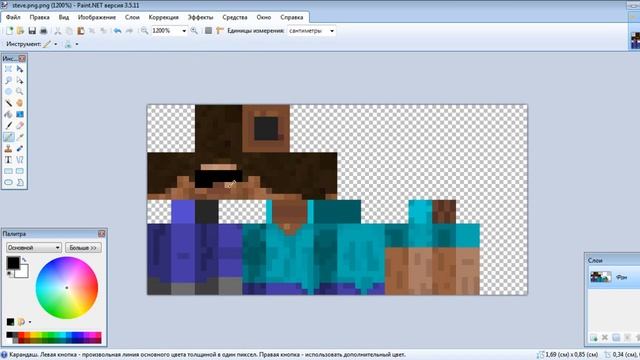Click the Print toolbar icon
The height and width of the screenshot is (360, 640).
click(x=43, y=31)
